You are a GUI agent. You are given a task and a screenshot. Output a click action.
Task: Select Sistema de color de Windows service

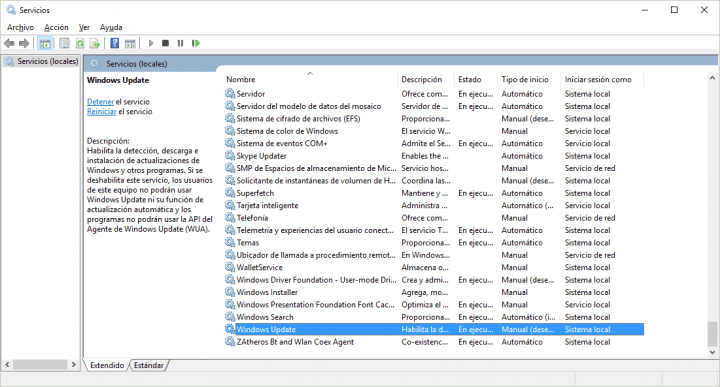click(434, 131)
